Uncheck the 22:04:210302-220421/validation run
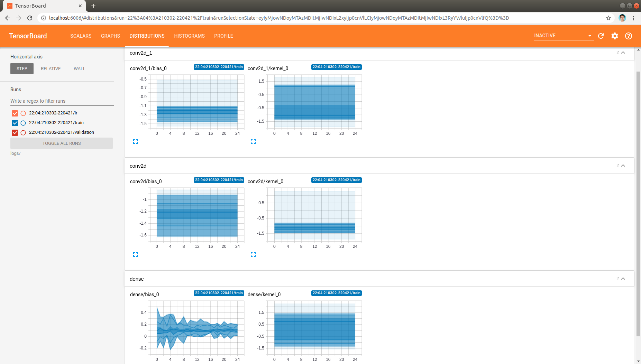Screen dimensions: 641x364 15,132
